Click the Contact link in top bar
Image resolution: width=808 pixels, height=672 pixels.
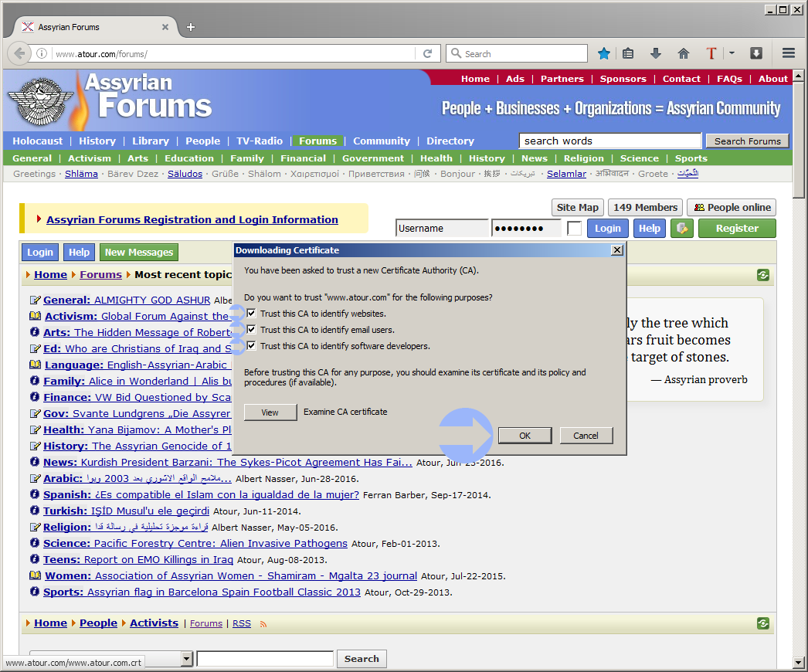[x=681, y=79]
